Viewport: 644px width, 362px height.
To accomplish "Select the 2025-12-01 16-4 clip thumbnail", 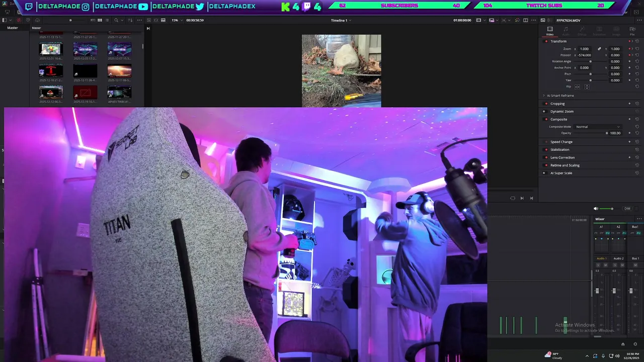I will coord(51,49).
